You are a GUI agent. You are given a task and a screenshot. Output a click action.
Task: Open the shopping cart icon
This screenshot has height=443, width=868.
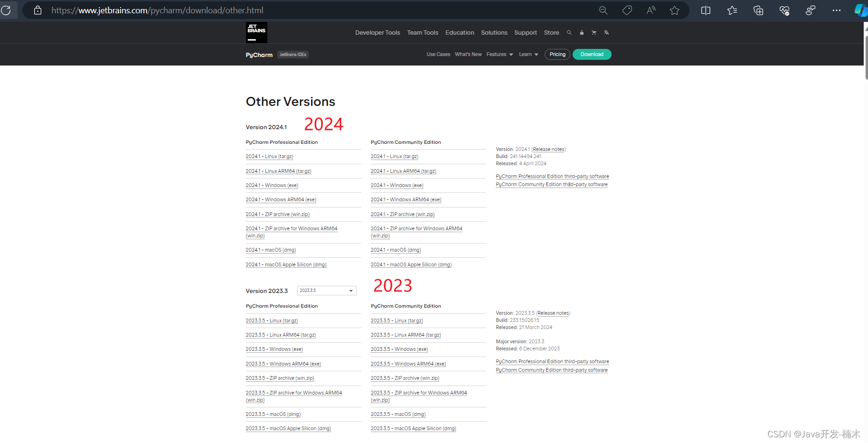[x=594, y=33]
